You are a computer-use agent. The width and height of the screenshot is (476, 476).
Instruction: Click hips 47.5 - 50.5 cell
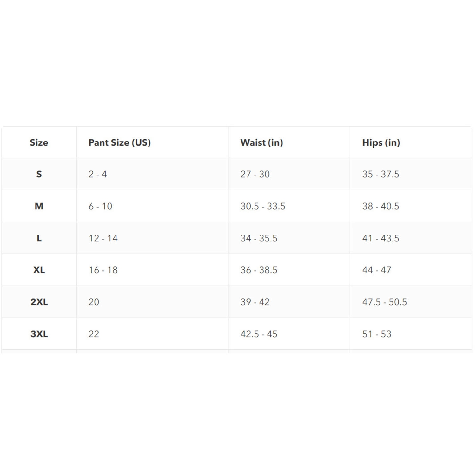coord(384,302)
